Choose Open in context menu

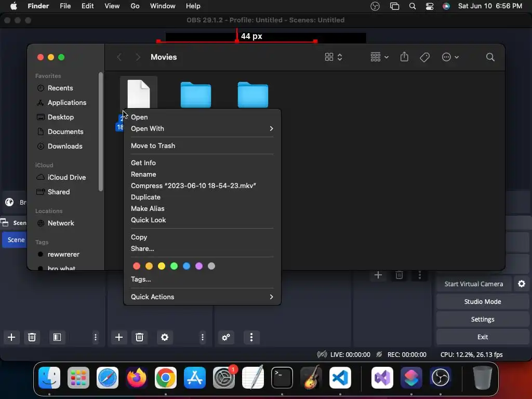pyautogui.click(x=202, y=117)
